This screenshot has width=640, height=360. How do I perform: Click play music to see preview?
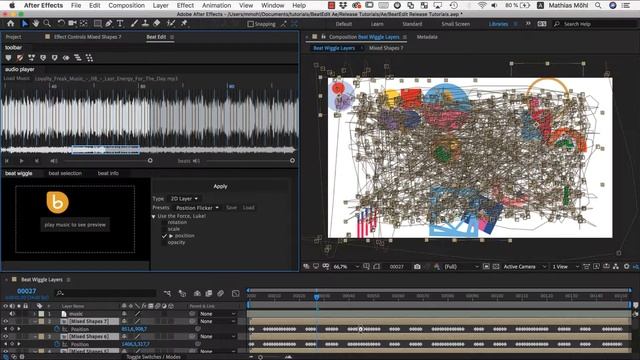75,224
